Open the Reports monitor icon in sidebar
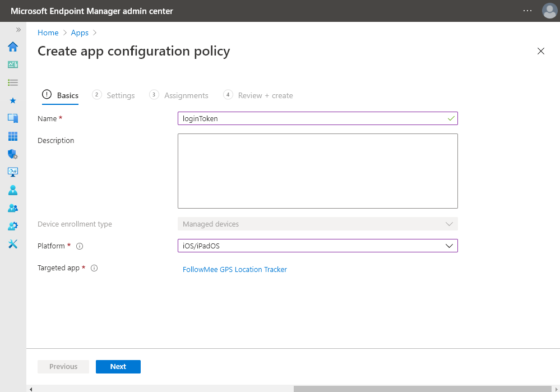 click(x=13, y=172)
